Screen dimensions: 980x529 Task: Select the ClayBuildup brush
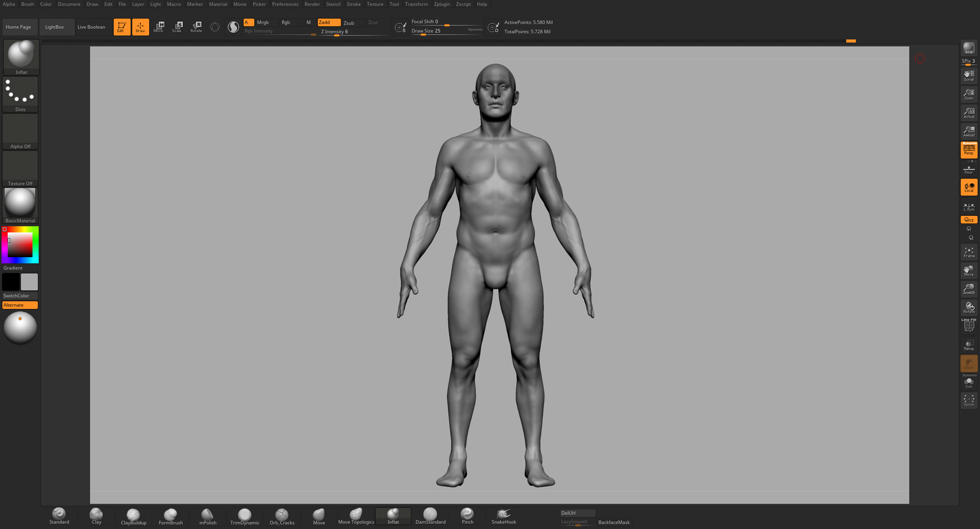tap(133, 516)
